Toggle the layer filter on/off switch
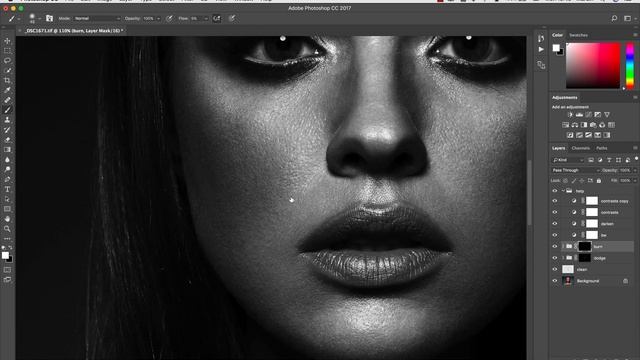Screen dimensions: 640x360 point(636,159)
